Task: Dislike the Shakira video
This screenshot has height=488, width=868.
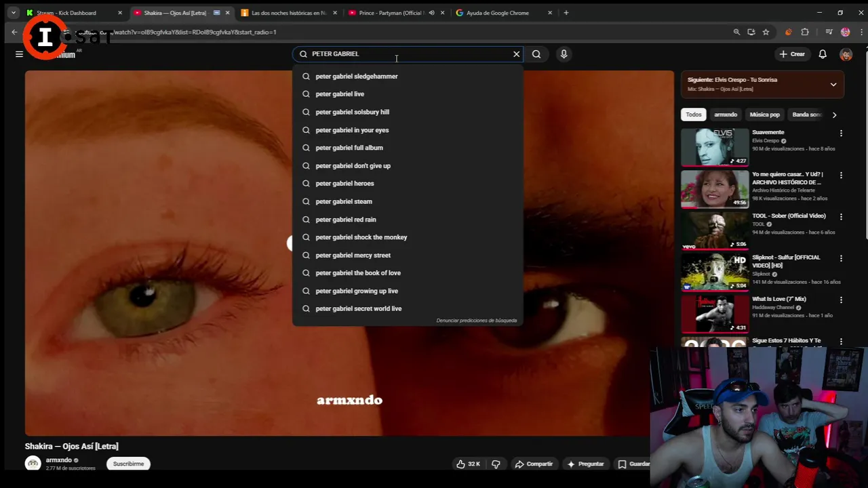Action: 496,464
